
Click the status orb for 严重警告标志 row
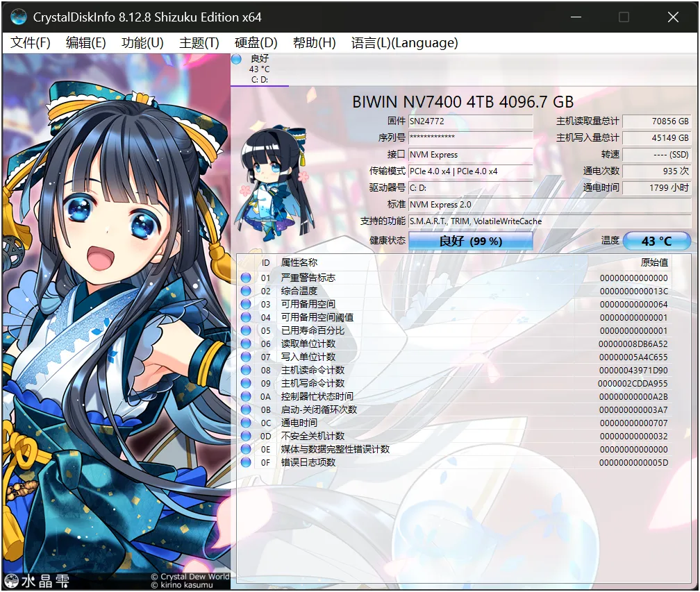pos(246,278)
